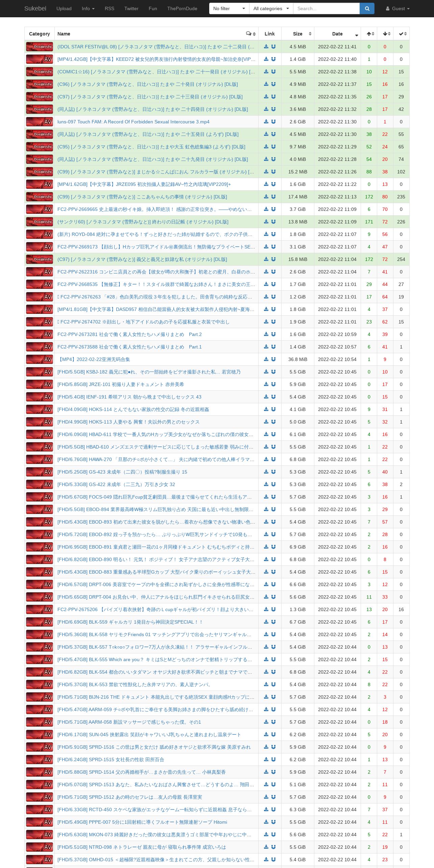Click the date 2022-02-22 10:54

point(337,359)
